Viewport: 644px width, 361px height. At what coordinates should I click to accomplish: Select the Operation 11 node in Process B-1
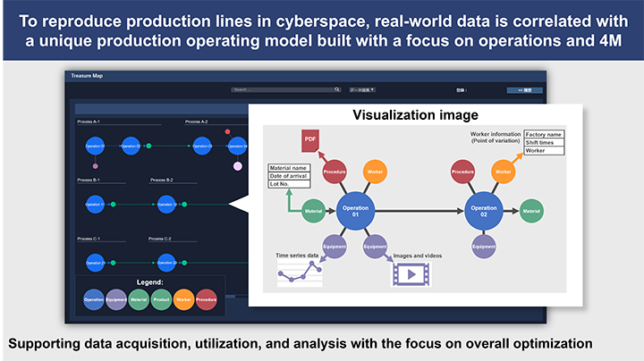tap(95, 205)
